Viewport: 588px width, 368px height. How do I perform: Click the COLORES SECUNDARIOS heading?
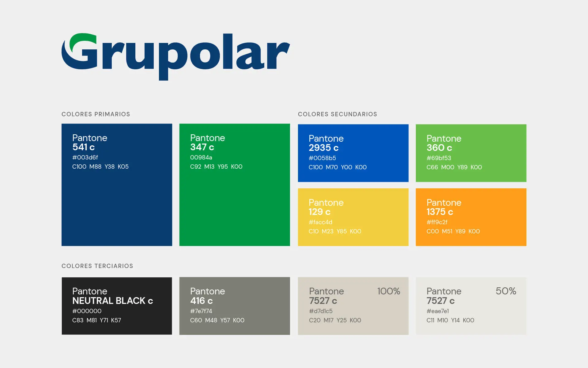[337, 114]
